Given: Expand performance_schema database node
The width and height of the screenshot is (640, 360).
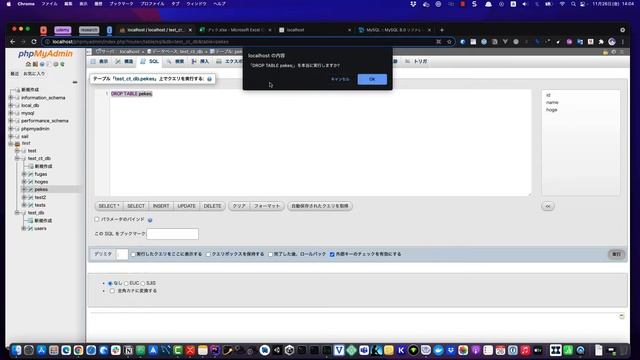Looking at the screenshot, I should click(x=11, y=121).
